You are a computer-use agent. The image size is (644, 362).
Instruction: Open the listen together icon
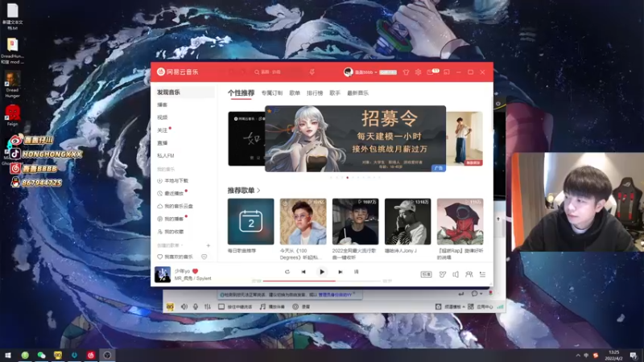point(469,274)
